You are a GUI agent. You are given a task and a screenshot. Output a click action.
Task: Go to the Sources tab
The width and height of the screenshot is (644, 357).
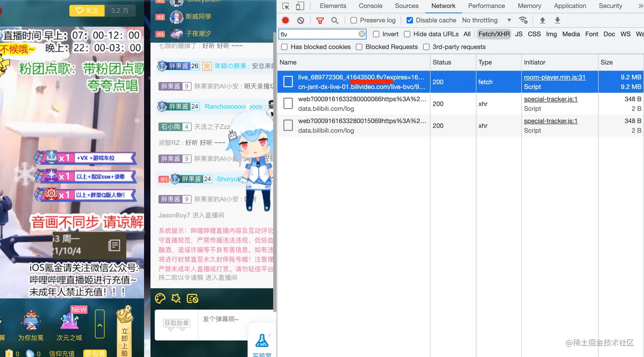[407, 6]
